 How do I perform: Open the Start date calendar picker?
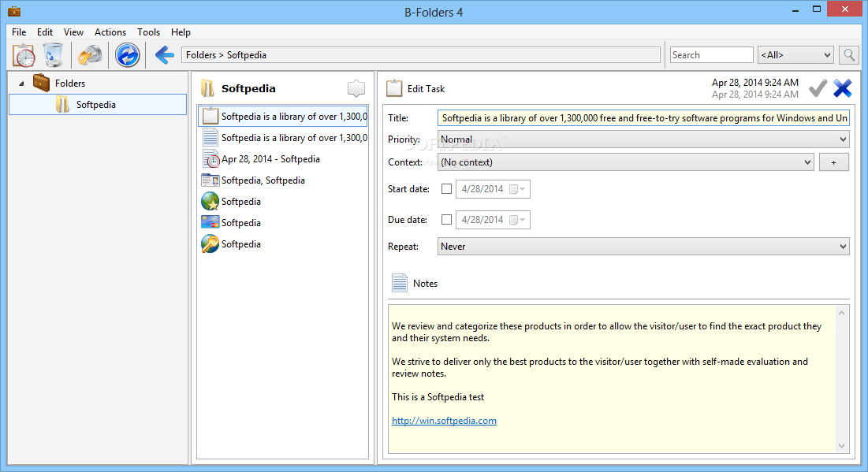[518, 189]
